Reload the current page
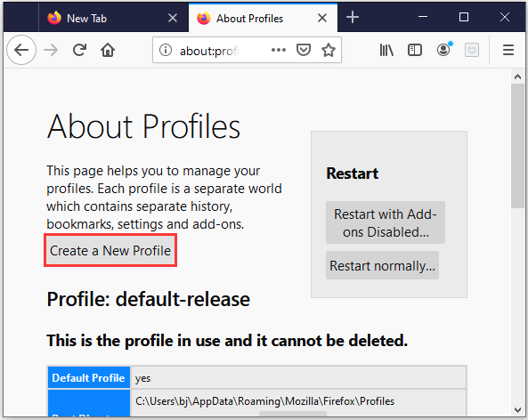Image resolution: width=528 pixels, height=420 pixels. [79, 50]
